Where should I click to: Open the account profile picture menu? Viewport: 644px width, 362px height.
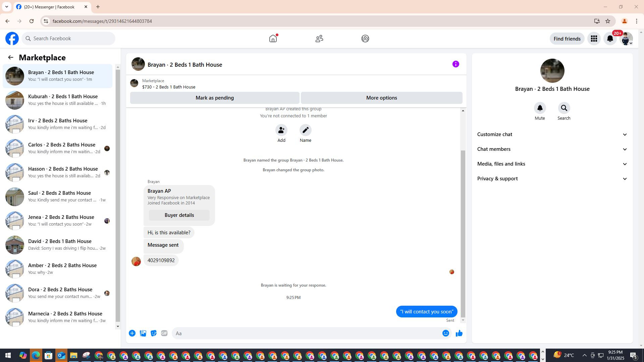click(x=626, y=39)
